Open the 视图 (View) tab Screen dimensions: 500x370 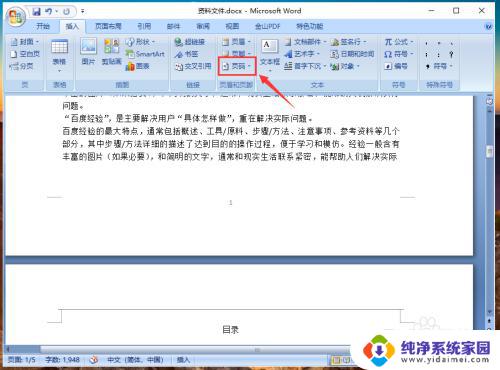click(x=232, y=26)
